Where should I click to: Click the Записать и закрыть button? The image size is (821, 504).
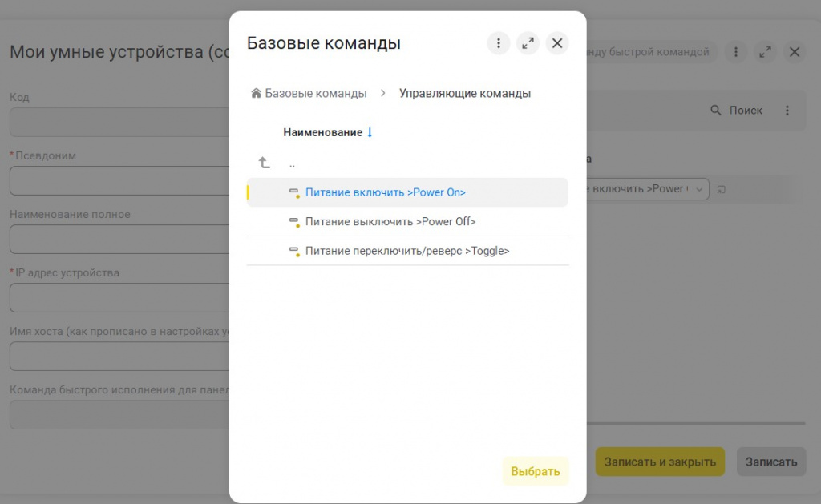pyautogui.click(x=660, y=462)
